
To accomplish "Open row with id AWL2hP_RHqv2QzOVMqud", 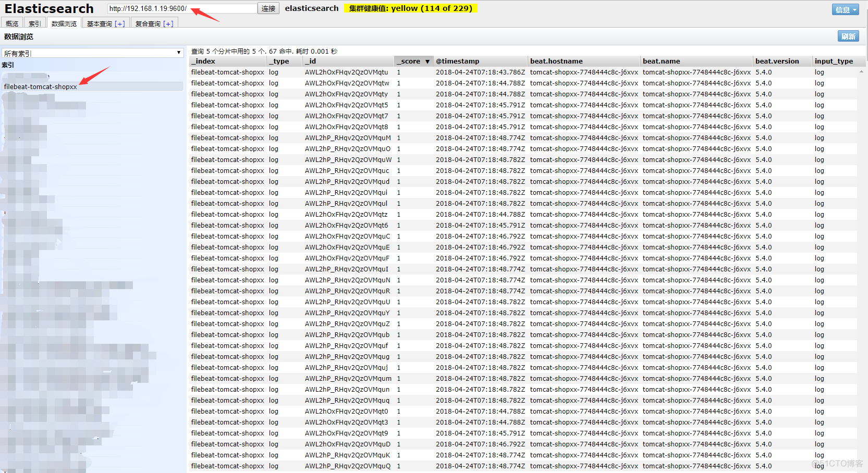I will tap(523, 182).
